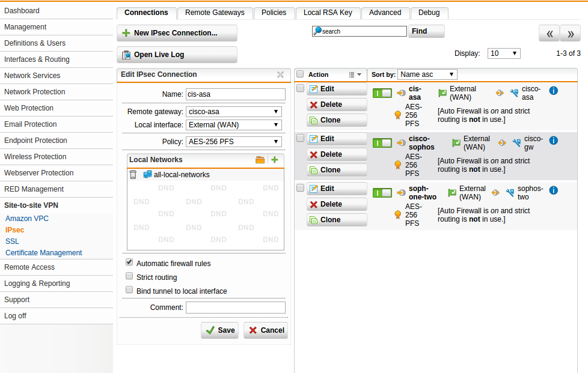Viewport: 588px width, 373px height.
Task: Click info icon for cis-asa connection
Action: [553, 91]
